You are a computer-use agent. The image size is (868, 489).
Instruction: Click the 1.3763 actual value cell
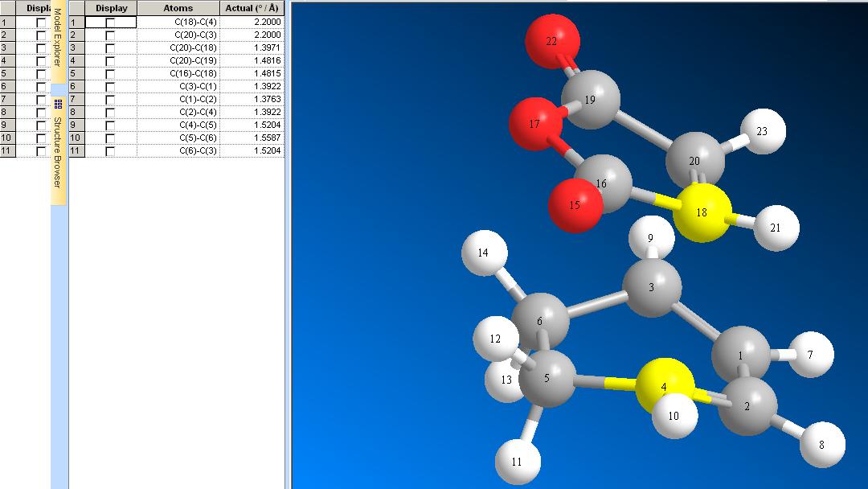(x=252, y=99)
